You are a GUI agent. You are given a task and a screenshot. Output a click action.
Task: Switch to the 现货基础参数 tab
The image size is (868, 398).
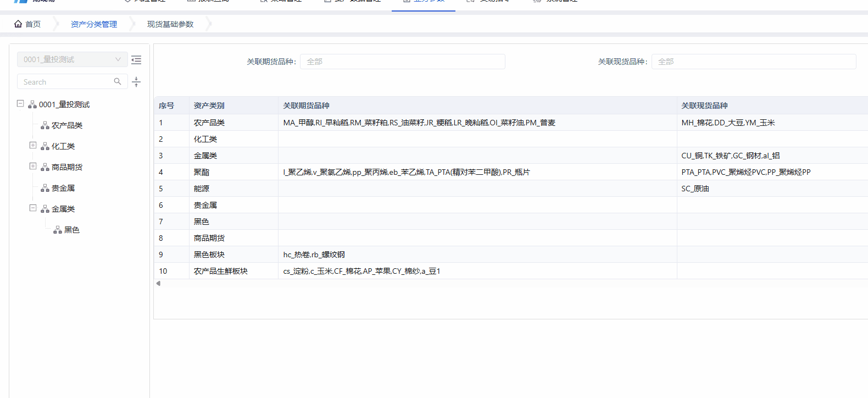coord(170,24)
